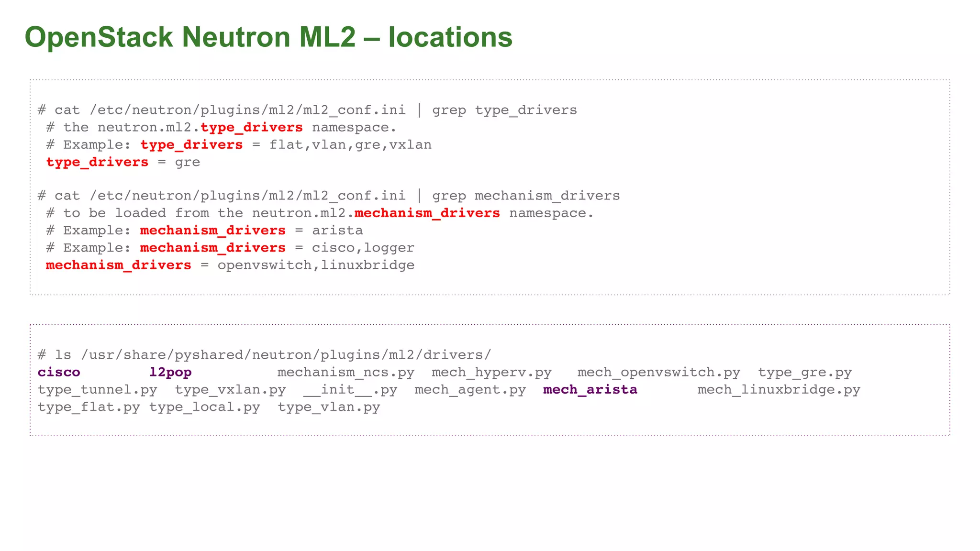Screen dimensions: 980x551
Task: Click the 'type_vxlan.py' file name
Action: [230, 389]
